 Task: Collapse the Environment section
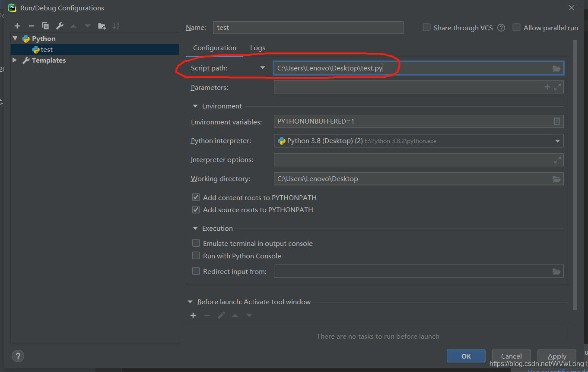point(195,106)
